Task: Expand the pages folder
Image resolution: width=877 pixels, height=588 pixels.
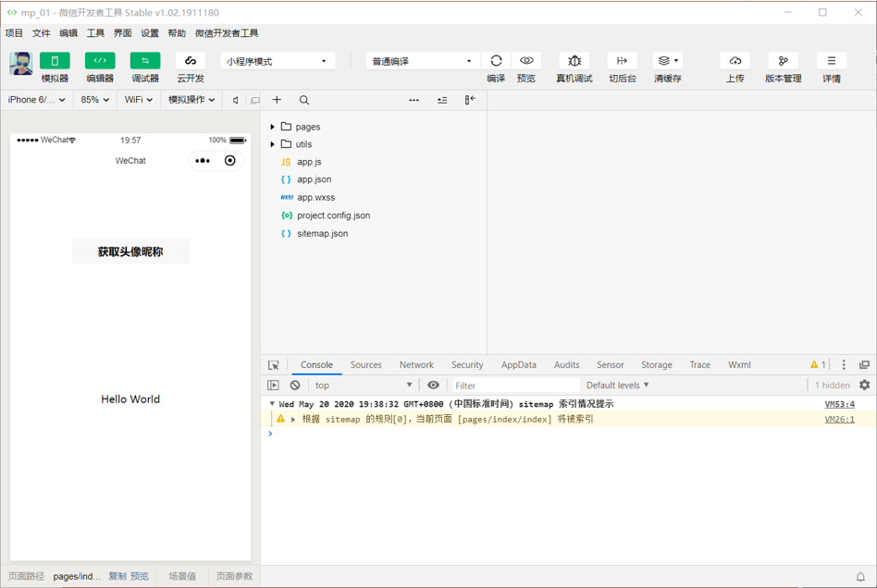Action: point(272,127)
